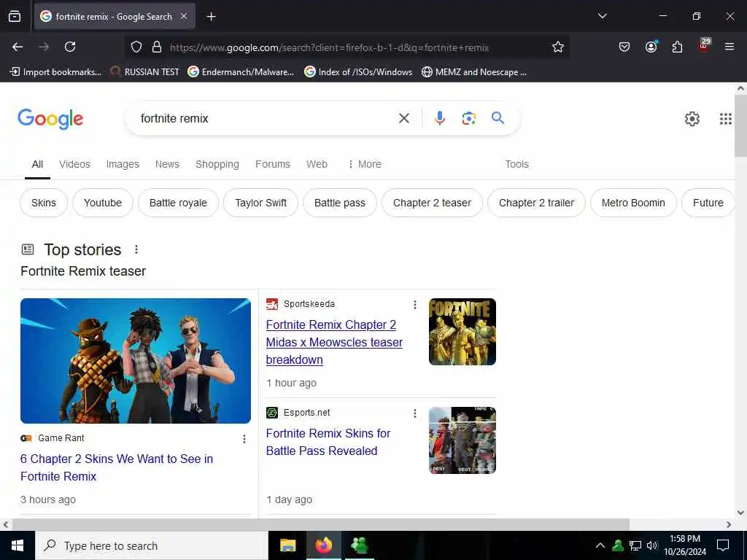Open search Tools options
Viewport: 747px width, 560px height.
coord(517,164)
